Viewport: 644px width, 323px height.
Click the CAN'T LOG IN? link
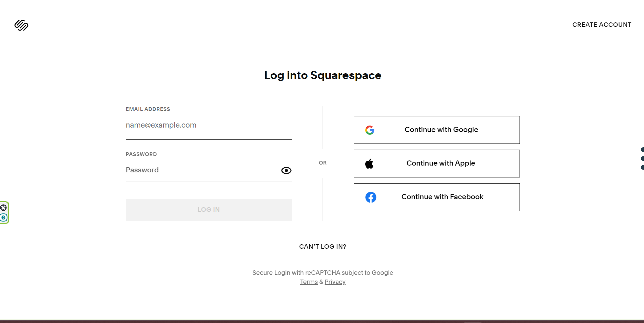pyautogui.click(x=323, y=247)
